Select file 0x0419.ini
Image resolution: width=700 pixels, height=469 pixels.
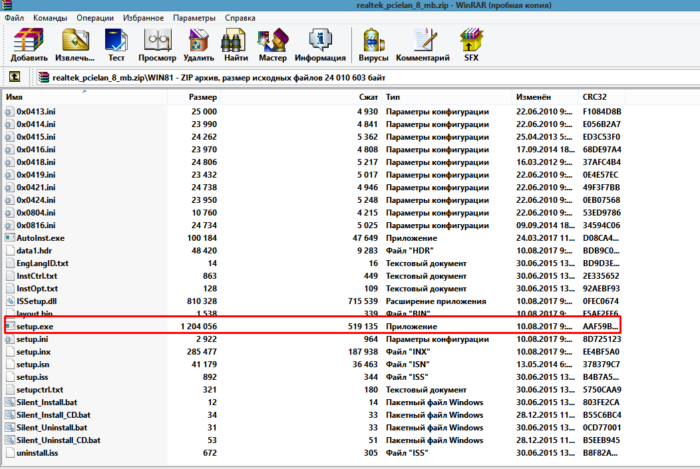tap(36, 175)
